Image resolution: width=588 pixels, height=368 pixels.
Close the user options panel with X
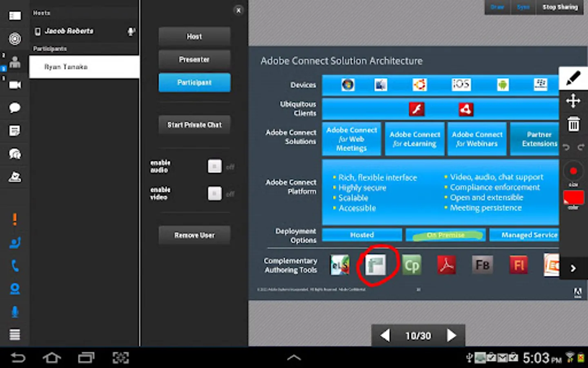point(238,11)
